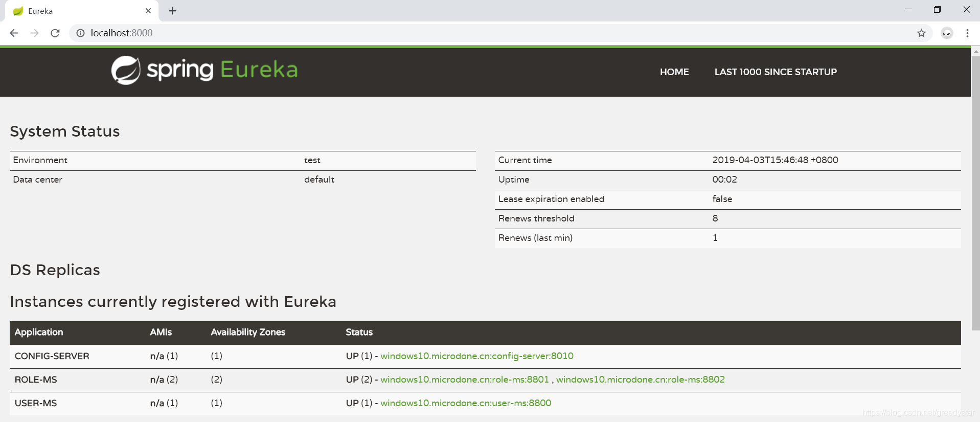Click 'Instances currently registered with Eureka' heading
Screen dimensions: 980x422
[173, 302]
